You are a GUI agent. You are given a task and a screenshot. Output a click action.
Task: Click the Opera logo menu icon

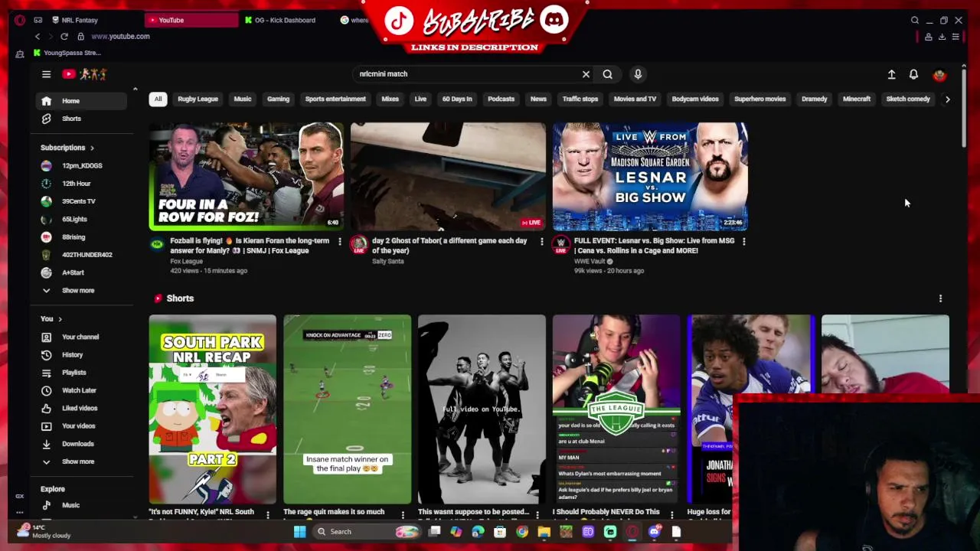(x=20, y=20)
